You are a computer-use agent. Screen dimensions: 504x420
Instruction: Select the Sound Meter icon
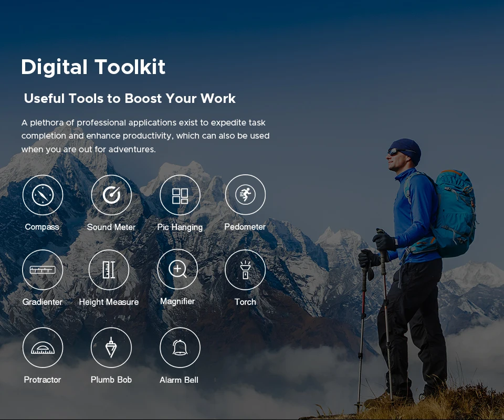click(x=111, y=195)
